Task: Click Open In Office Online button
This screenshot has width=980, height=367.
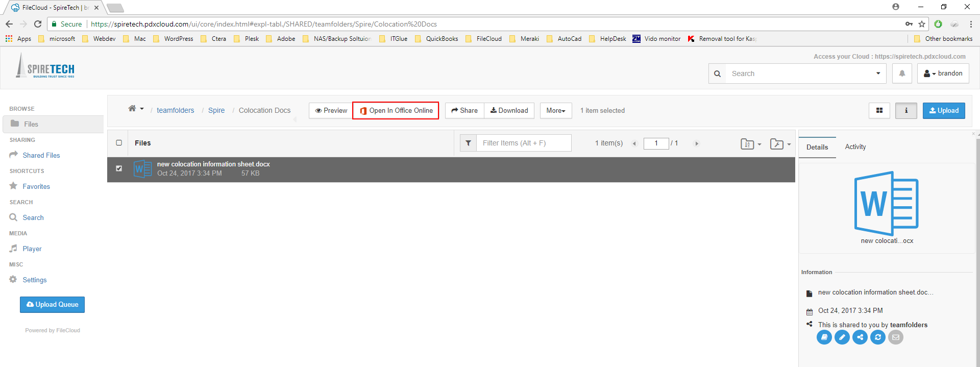Action: coord(396,111)
